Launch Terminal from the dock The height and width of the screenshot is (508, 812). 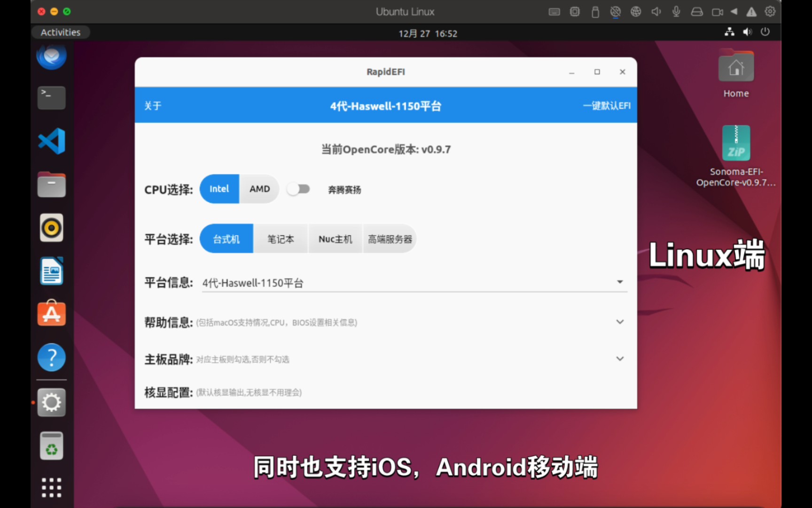pyautogui.click(x=51, y=97)
